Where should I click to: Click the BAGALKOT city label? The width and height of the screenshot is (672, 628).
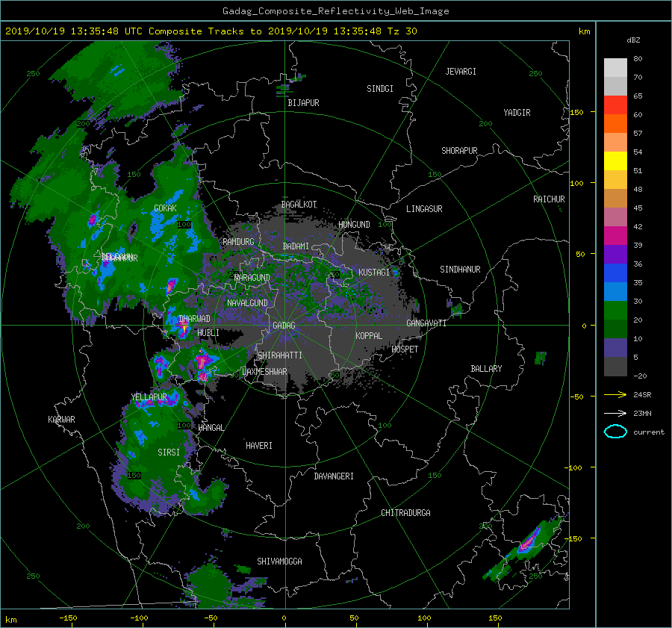pyautogui.click(x=299, y=205)
